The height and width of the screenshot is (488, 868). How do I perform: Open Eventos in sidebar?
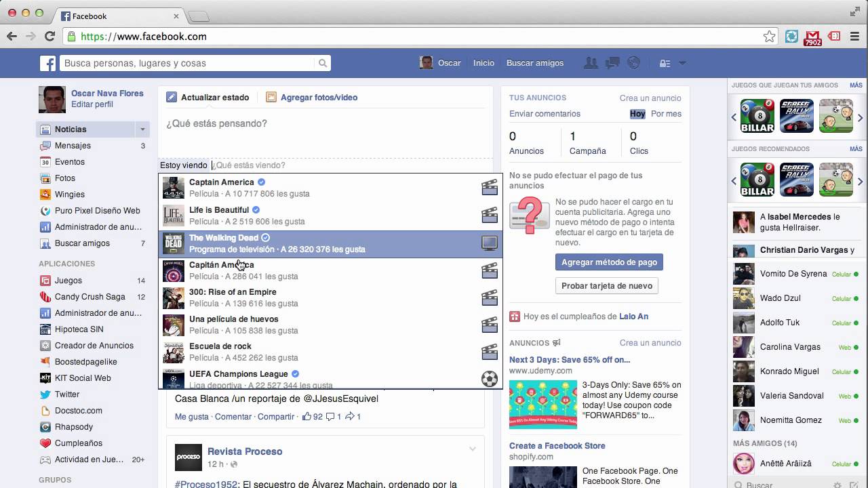[70, 162]
